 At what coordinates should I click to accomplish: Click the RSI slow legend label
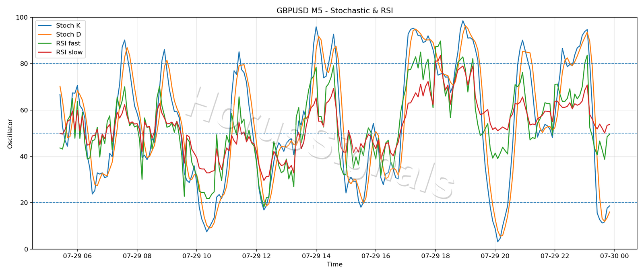[69, 52]
